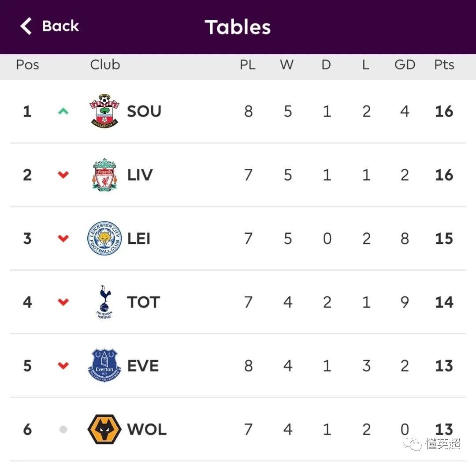Image resolution: width=476 pixels, height=465 pixels.
Task: Open the EVE team name
Action: pos(143,366)
